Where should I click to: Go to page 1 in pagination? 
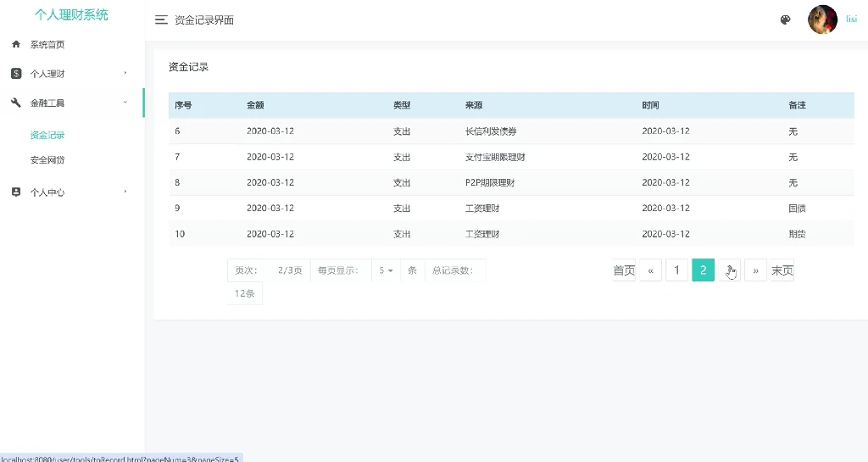point(676,270)
